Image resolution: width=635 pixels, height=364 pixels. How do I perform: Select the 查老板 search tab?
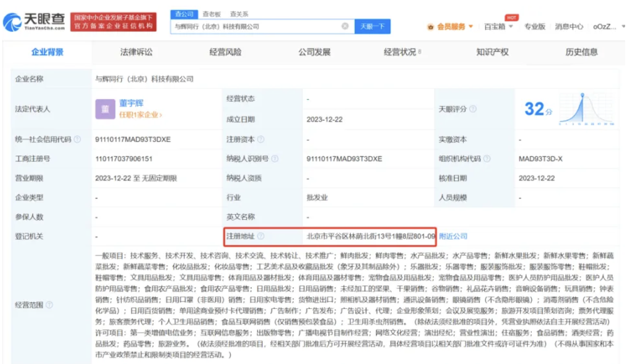point(211,15)
